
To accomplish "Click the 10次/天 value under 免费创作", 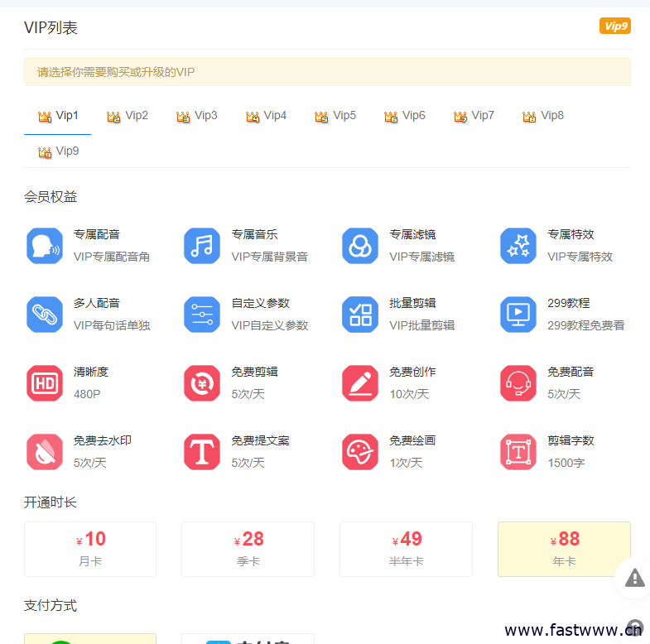I will pos(409,394).
